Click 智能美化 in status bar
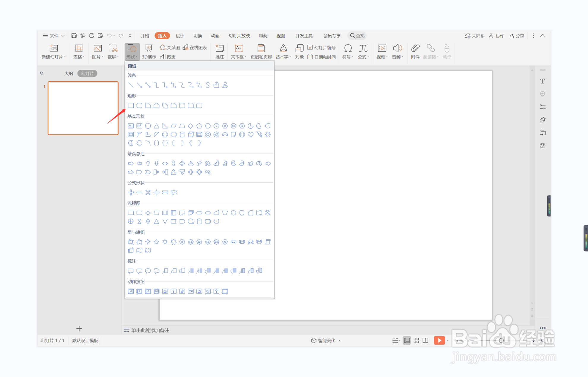 click(x=326, y=340)
